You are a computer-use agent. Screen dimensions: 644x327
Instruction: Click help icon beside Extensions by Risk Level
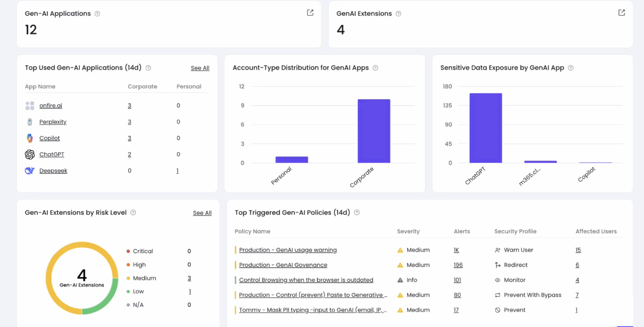133,213
